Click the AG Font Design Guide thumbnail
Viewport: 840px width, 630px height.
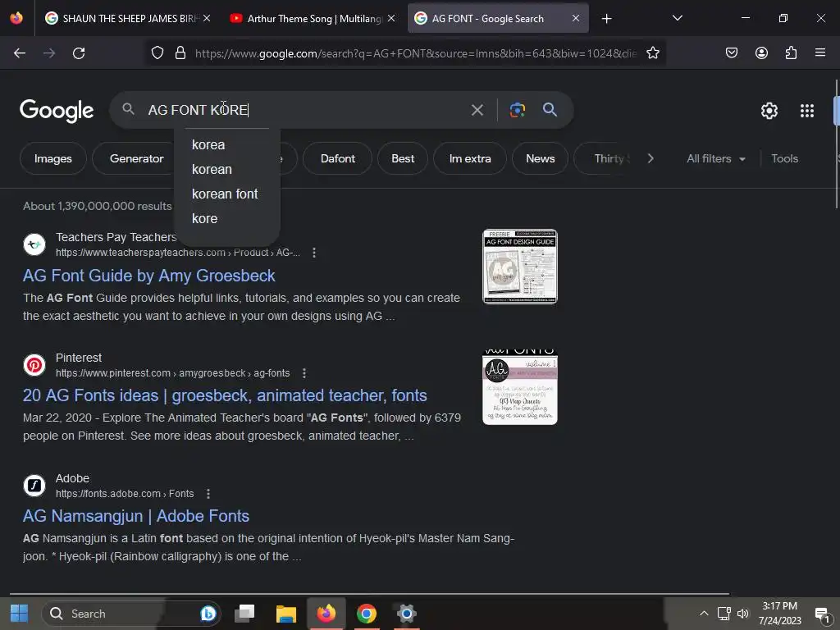[519, 267]
